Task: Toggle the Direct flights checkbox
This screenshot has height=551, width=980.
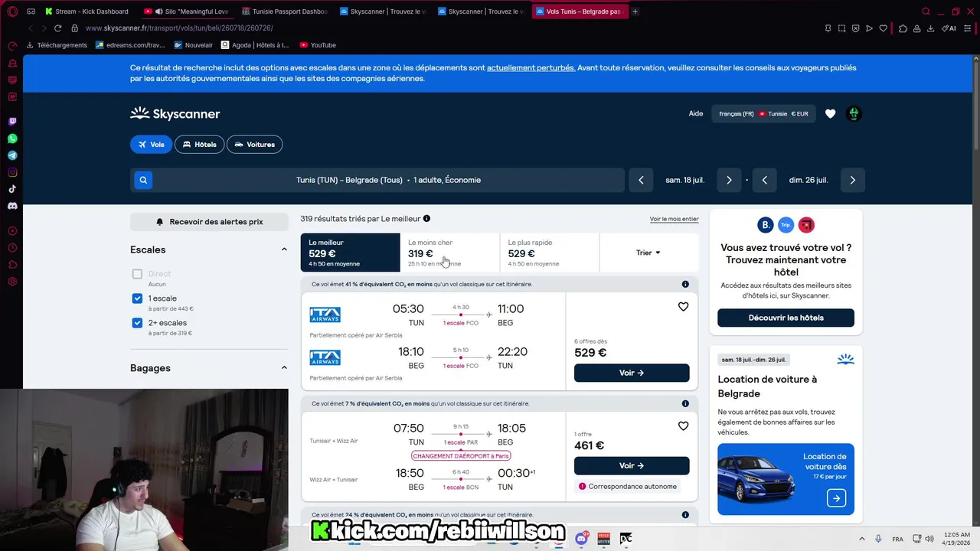Action: click(x=137, y=274)
